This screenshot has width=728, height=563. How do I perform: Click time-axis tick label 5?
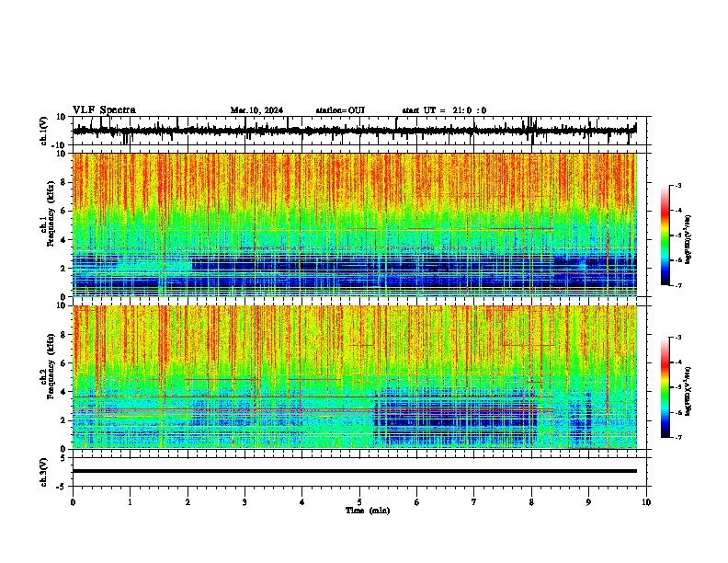pyautogui.click(x=359, y=502)
